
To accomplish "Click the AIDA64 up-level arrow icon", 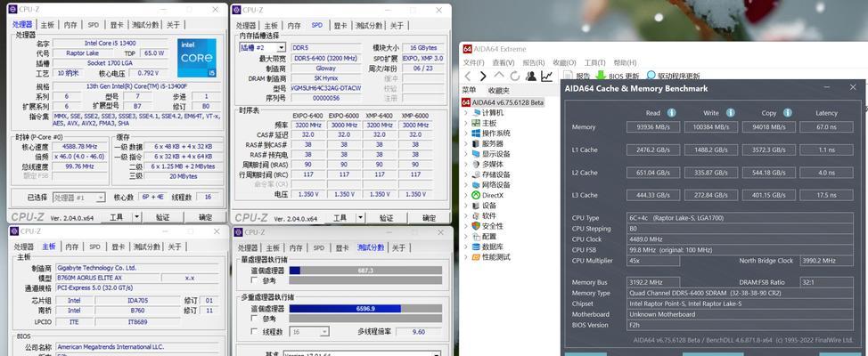I will [499, 75].
